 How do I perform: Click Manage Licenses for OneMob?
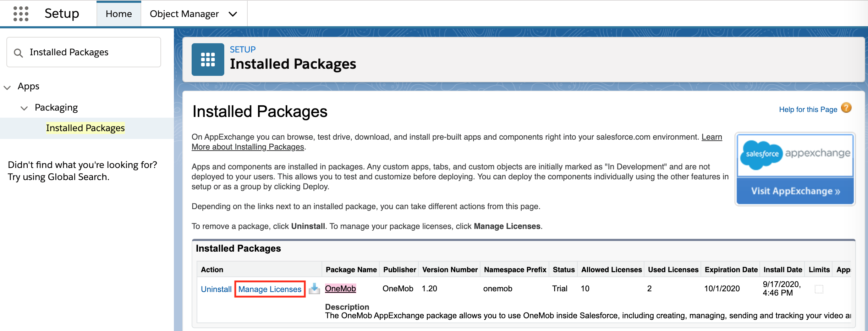pos(270,289)
